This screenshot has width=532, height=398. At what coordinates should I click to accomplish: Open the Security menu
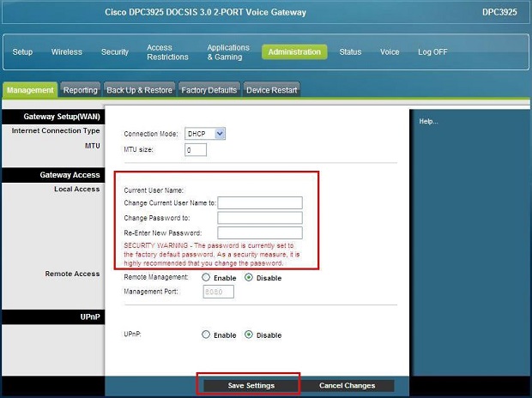tap(115, 52)
